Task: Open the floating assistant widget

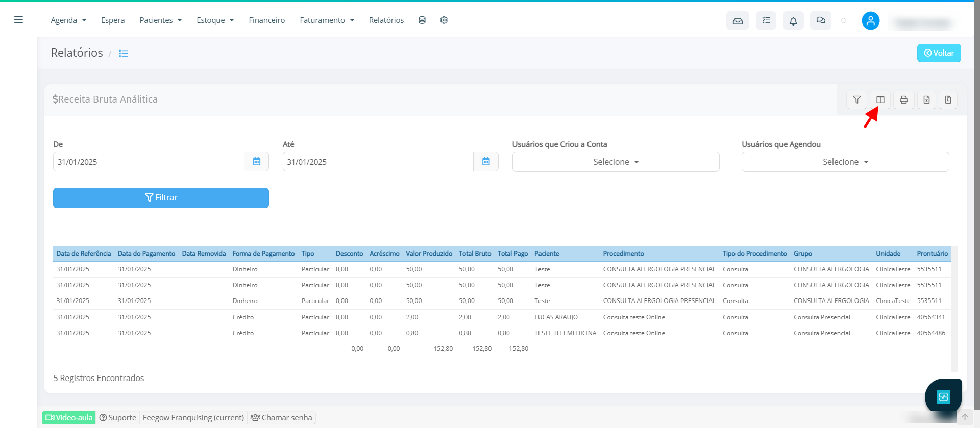Action: 943,396
